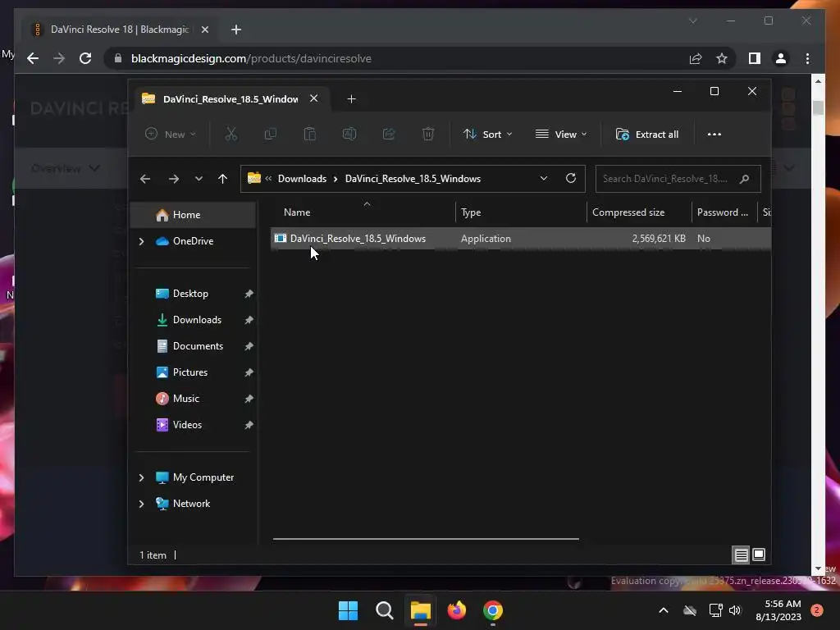Click the Copy icon in Explorer toolbar
The height and width of the screenshot is (630, 840).
click(x=271, y=134)
